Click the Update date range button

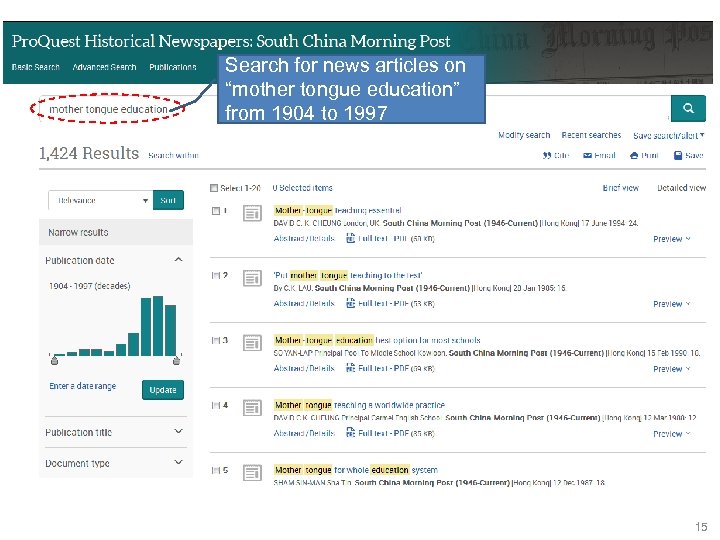tap(163, 390)
